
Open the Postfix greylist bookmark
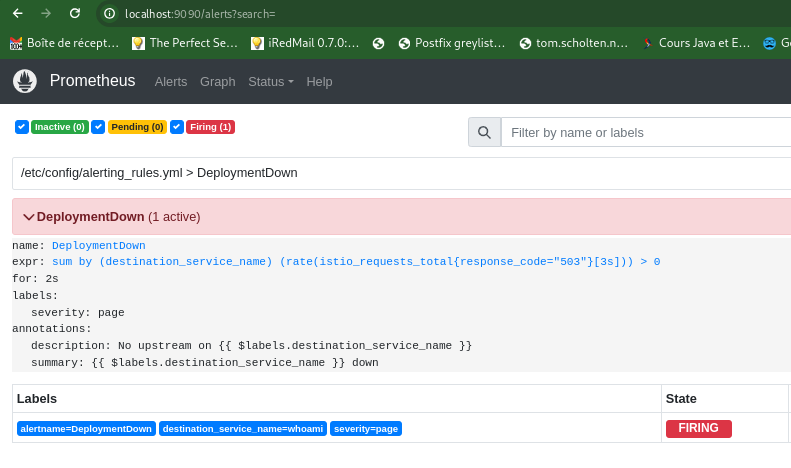[x=451, y=43]
